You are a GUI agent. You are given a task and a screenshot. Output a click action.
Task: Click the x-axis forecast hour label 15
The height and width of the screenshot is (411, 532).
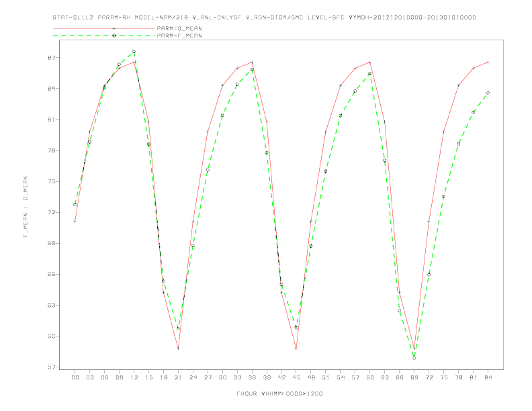pyautogui.click(x=148, y=377)
